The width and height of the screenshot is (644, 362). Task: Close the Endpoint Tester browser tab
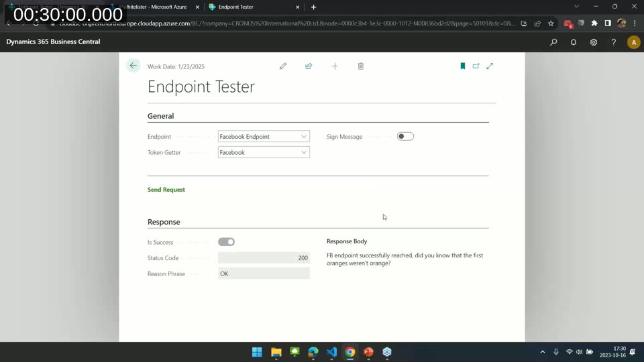[x=298, y=7]
